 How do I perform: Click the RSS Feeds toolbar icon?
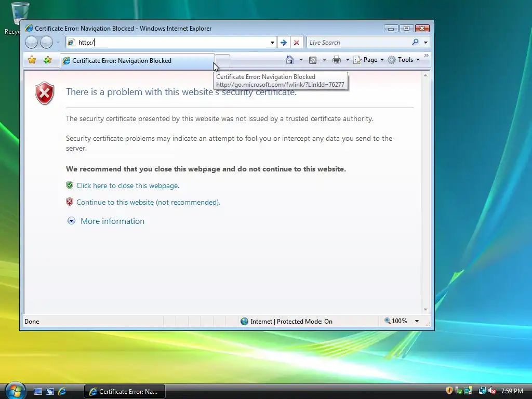[313, 60]
